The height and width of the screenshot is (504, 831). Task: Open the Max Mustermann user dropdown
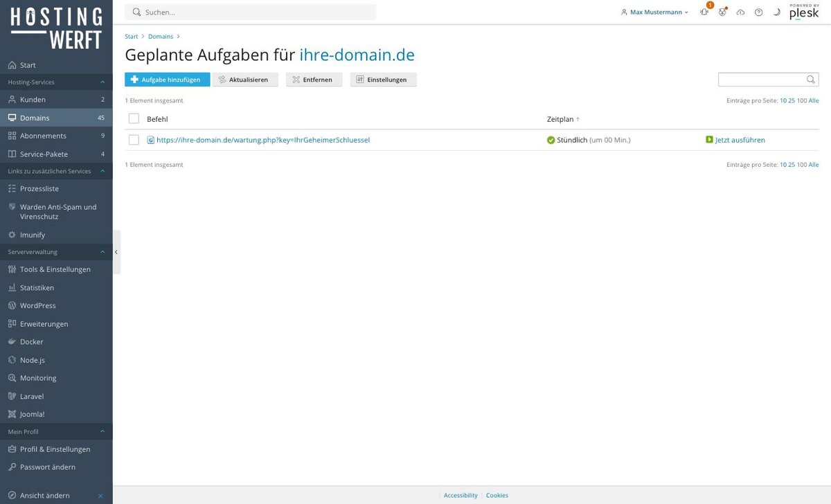click(654, 12)
